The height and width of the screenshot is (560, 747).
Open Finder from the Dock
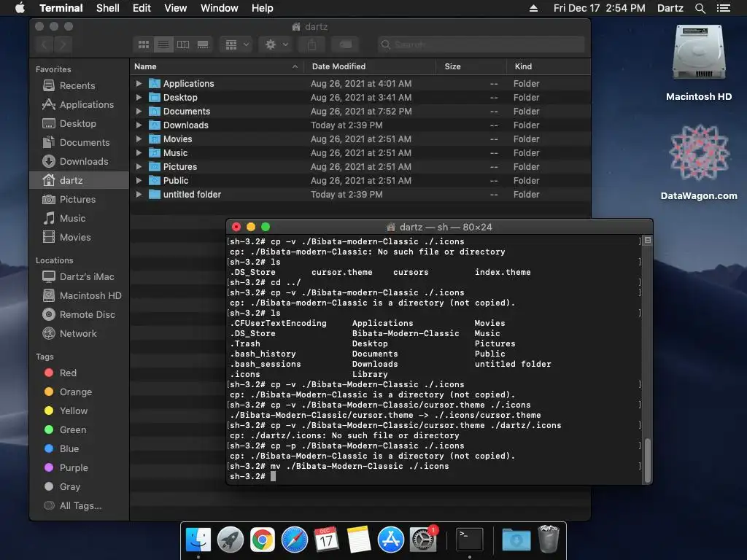pyautogui.click(x=198, y=540)
